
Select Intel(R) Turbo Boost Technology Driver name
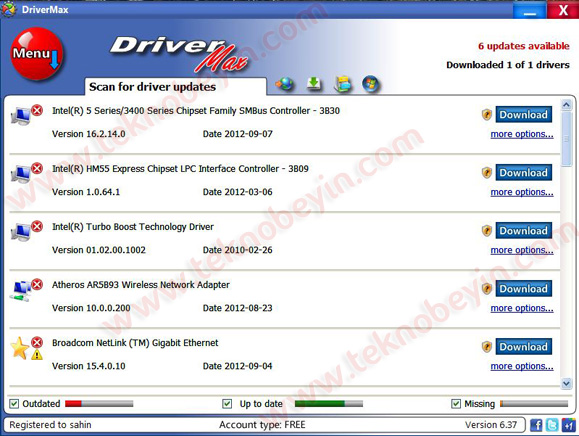[x=133, y=227]
